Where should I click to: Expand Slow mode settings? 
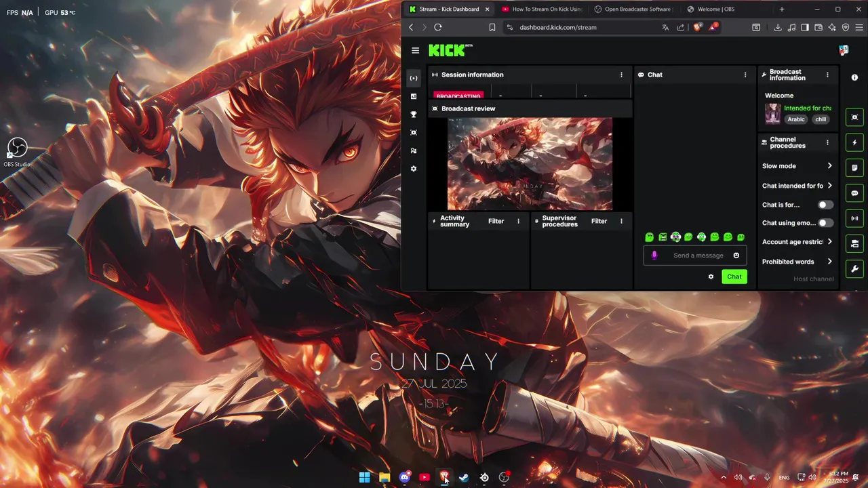[x=797, y=166]
